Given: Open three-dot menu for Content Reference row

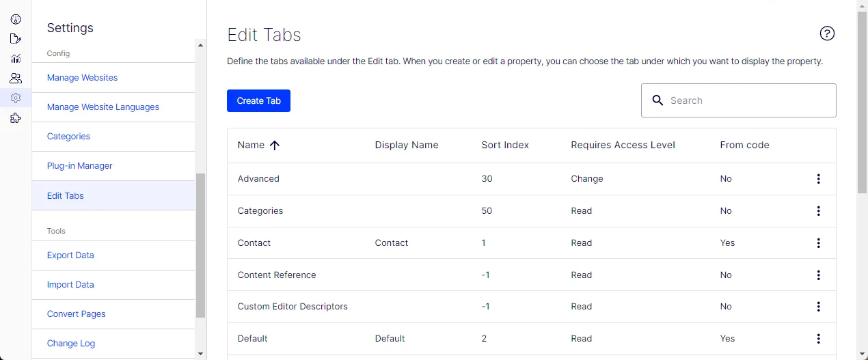Looking at the screenshot, I should coord(818,275).
